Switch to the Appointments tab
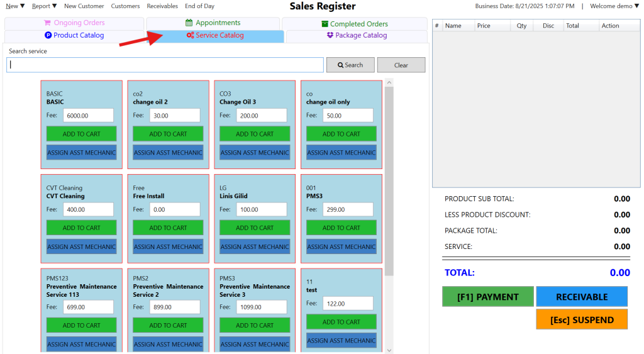The width and height of the screenshot is (644, 354). (x=213, y=23)
